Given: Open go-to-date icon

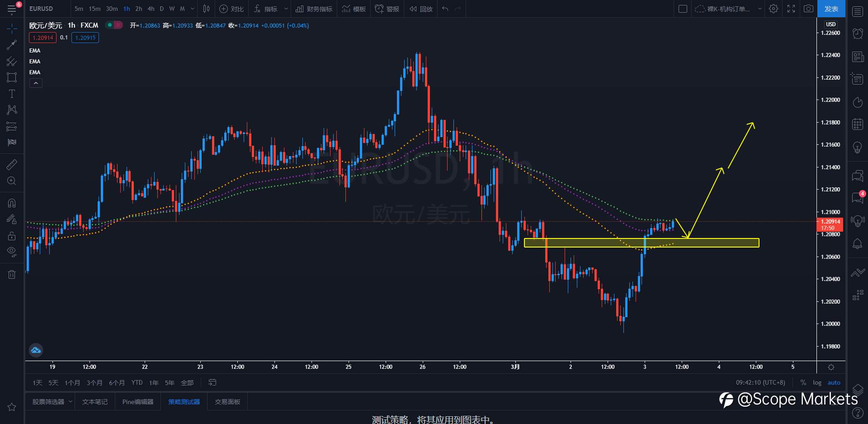Looking at the screenshot, I should [x=212, y=383].
